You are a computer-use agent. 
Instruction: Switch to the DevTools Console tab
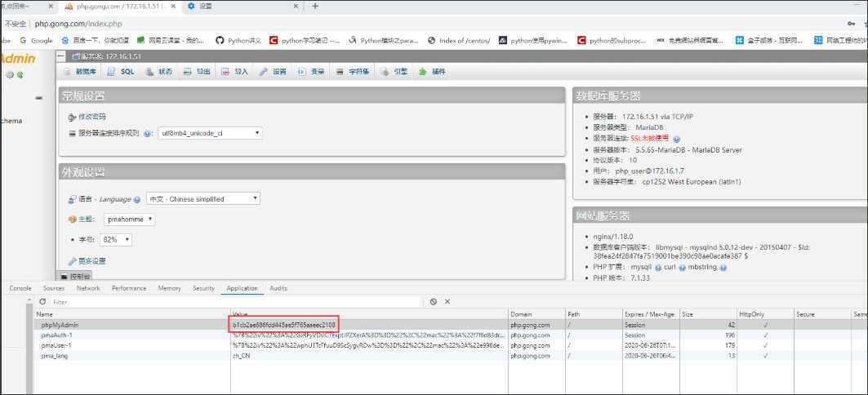20,288
